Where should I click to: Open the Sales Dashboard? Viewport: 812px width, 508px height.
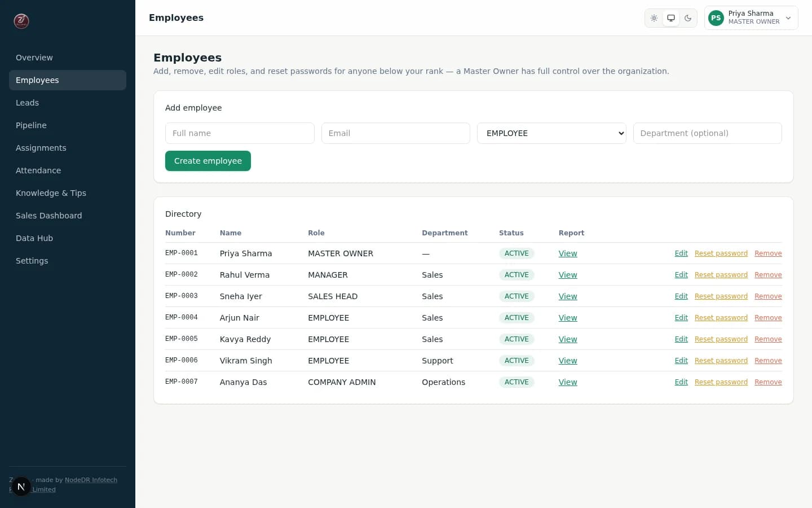click(68, 216)
